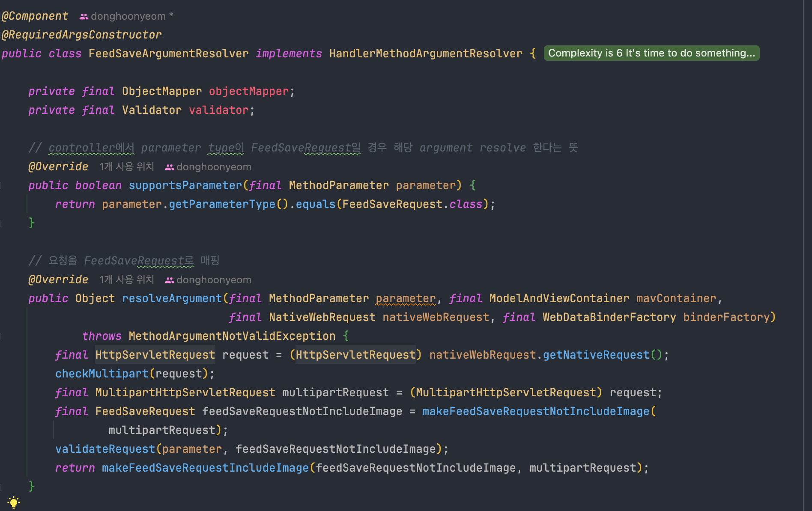Viewport: 812px width, 511px height.
Task: Click the makeFeedSaveRequestIncludeImage call in return statement
Action: [x=205, y=468]
